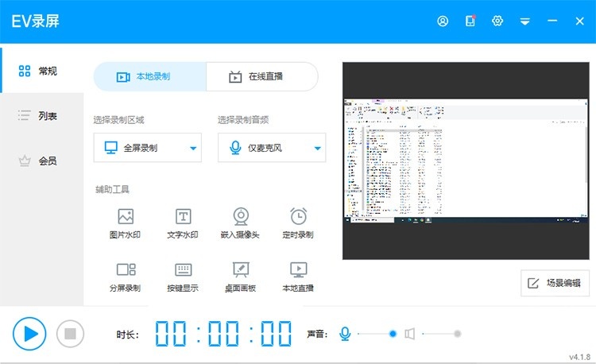Adjust the speaker volume slider handle
The height and width of the screenshot is (364, 596).
(x=458, y=334)
